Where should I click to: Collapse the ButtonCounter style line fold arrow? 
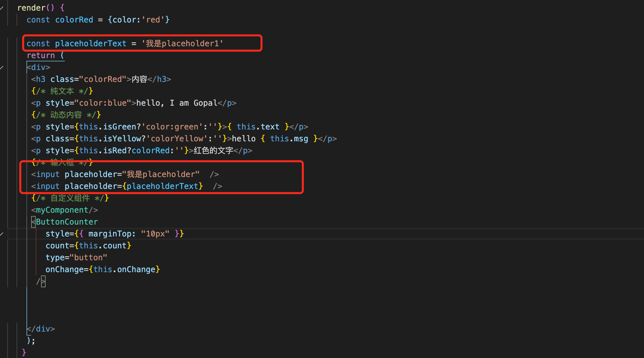[x=2, y=234]
